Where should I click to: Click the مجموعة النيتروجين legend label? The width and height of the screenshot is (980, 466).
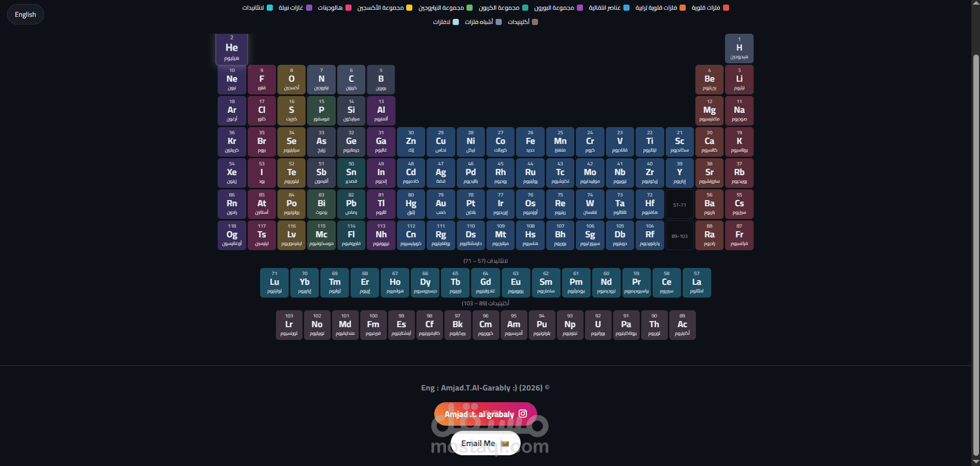click(x=441, y=8)
